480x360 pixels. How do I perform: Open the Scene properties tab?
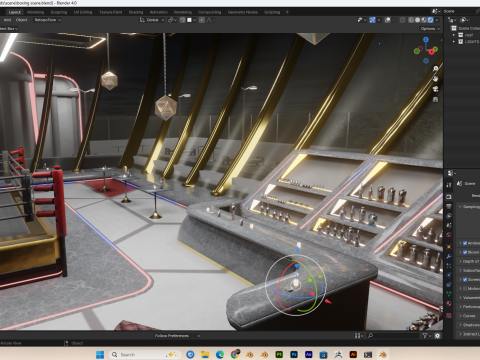coord(449,225)
